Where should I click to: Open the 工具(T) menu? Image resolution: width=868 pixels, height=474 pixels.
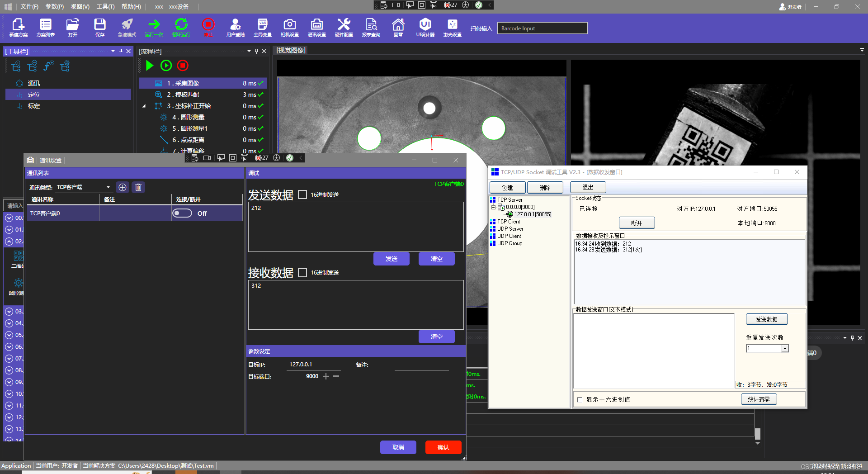coord(105,7)
